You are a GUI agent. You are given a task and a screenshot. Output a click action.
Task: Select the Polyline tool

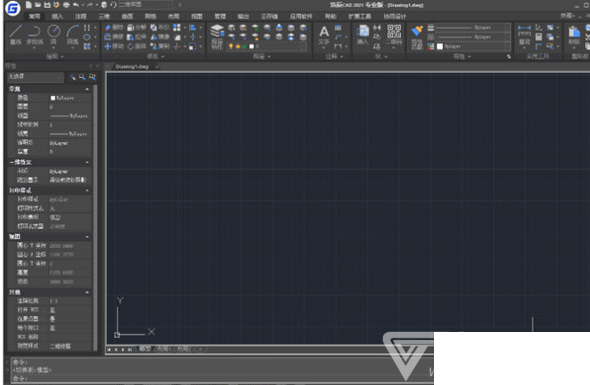34,35
